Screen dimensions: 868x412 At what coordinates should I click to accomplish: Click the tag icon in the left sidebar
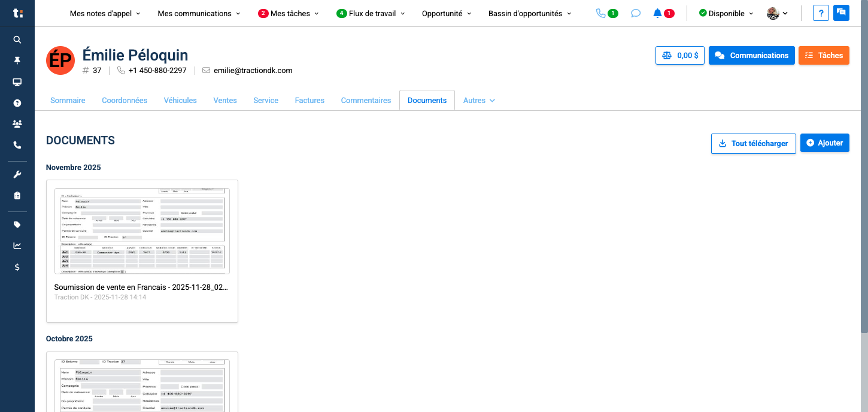click(17, 224)
